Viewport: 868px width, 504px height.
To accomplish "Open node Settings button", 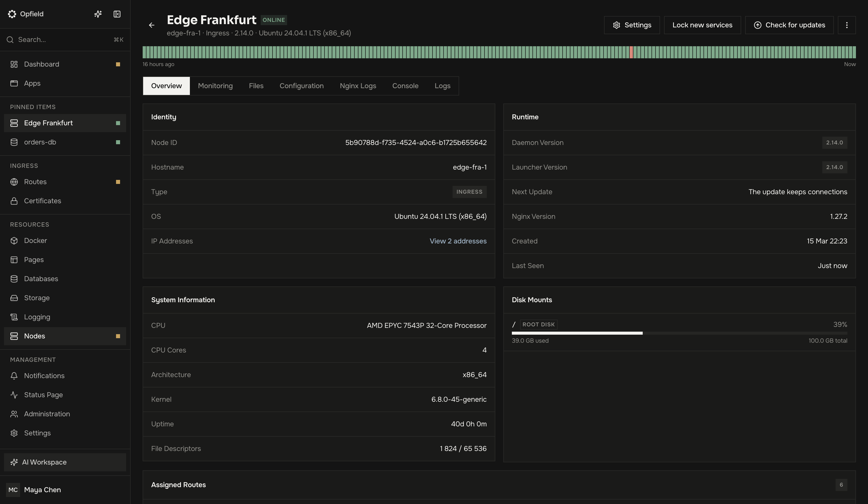I will 632,25.
